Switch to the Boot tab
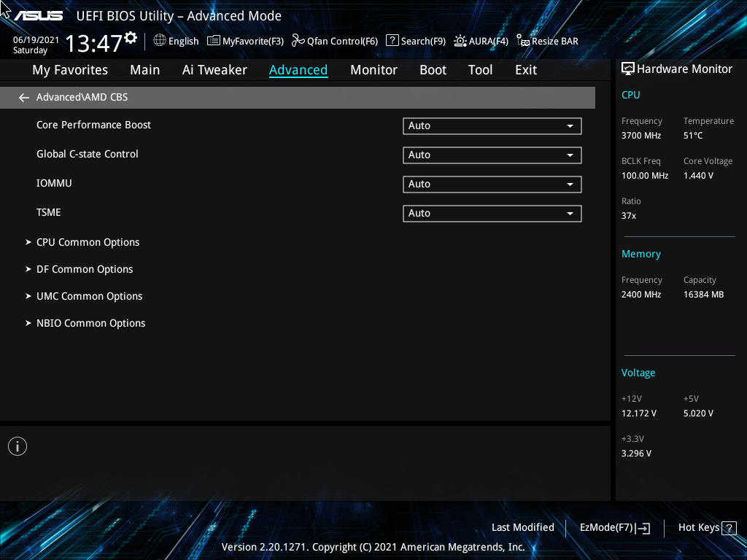The height and width of the screenshot is (560, 747). click(x=433, y=69)
